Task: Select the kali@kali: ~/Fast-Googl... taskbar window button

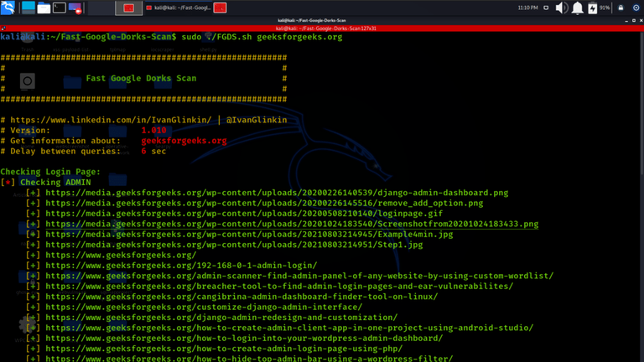Action: [179, 8]
